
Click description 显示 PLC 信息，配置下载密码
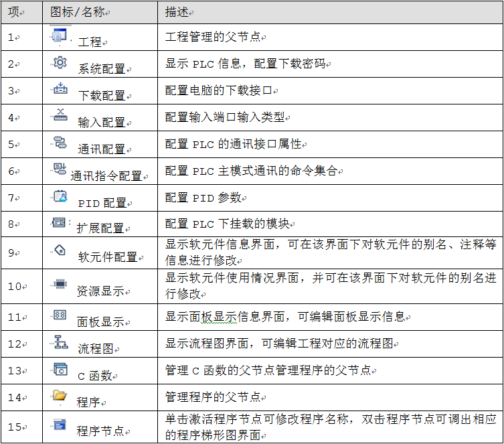245,64
